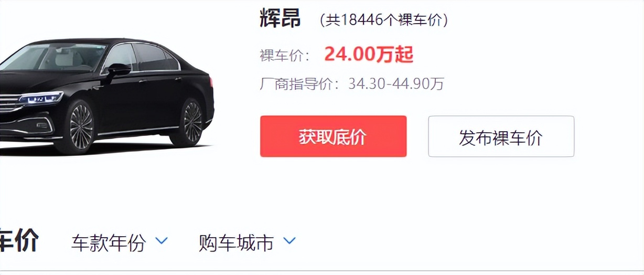Click the blue chevron beside 车款年份

(162, 241)
